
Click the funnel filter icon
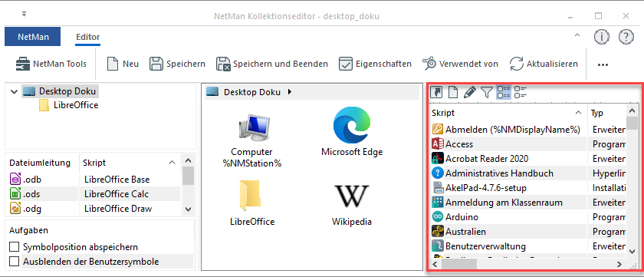486,92
